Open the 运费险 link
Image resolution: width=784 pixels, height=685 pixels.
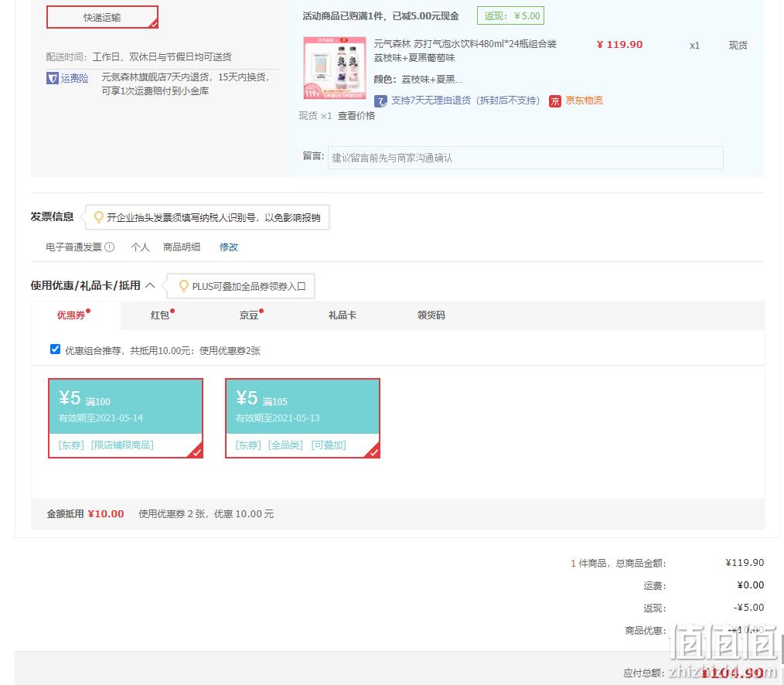coord(74,78)
